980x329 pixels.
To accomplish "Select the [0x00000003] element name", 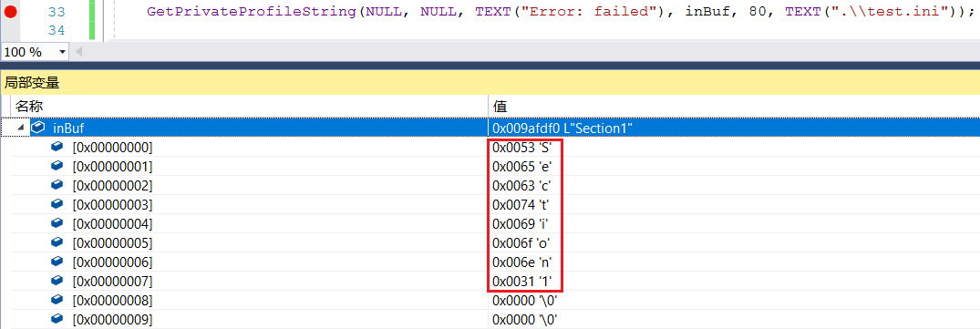I will tap(112, 205).
